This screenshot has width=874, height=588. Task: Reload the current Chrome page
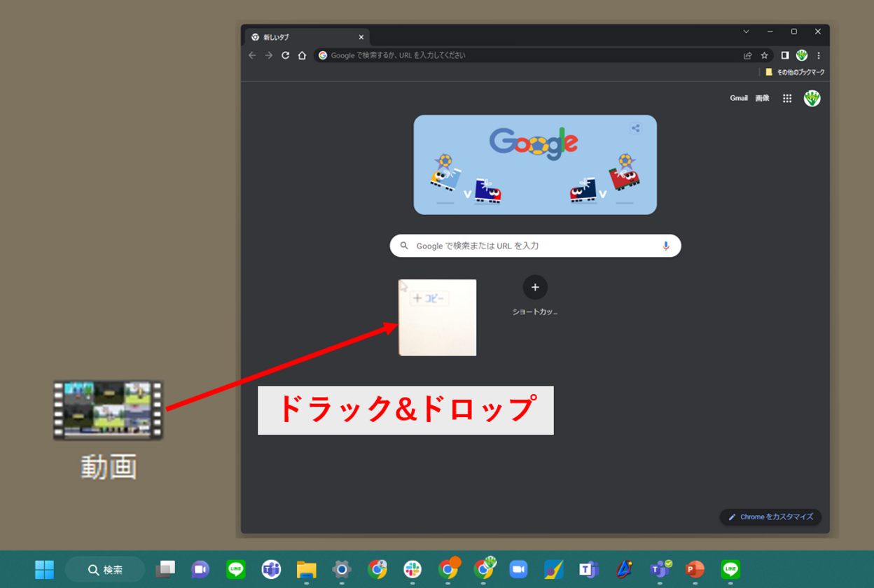coord(286,55)
